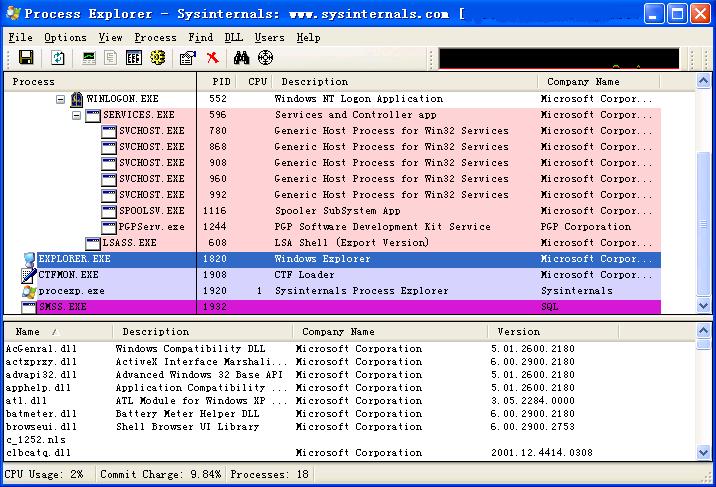716x487 pixels.
Task: Open the process Properties toolbar icon
Action: 187,58
